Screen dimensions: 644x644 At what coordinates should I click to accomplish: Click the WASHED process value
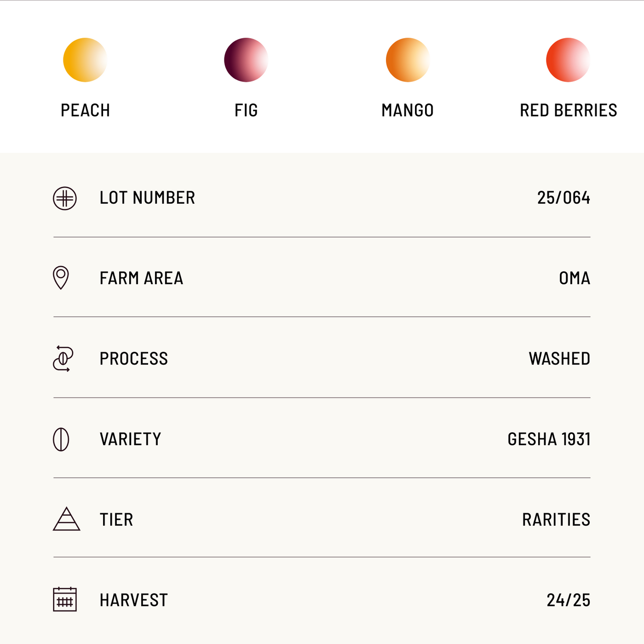(x=559, y=359)
